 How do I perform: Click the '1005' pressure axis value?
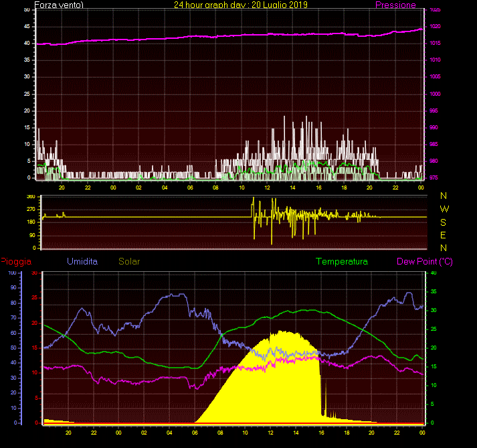[435, 77]
